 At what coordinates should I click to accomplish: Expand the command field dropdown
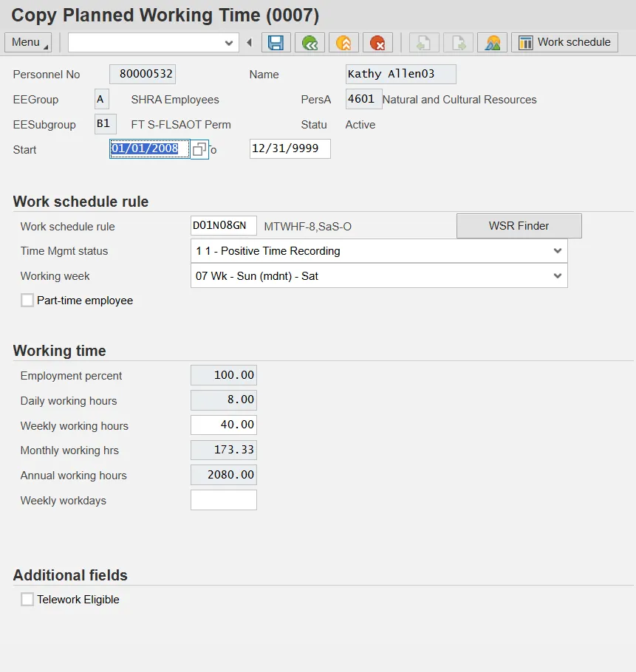pyautogui.click(x=229, y=43)
